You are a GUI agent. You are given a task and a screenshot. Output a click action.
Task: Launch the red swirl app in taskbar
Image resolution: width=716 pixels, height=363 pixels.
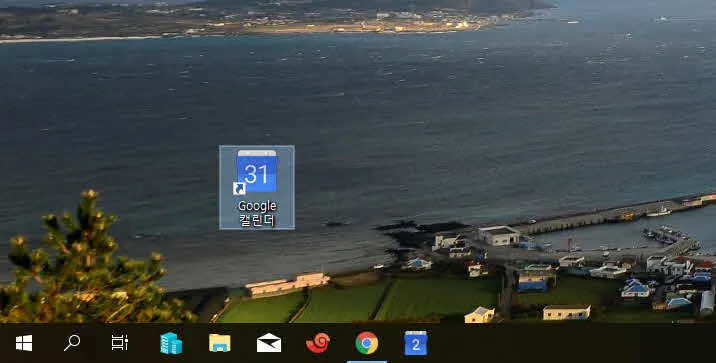pos(318,343)
